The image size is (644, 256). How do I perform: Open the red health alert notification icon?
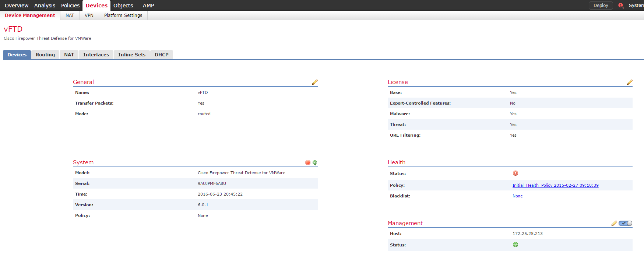point(621,6)
